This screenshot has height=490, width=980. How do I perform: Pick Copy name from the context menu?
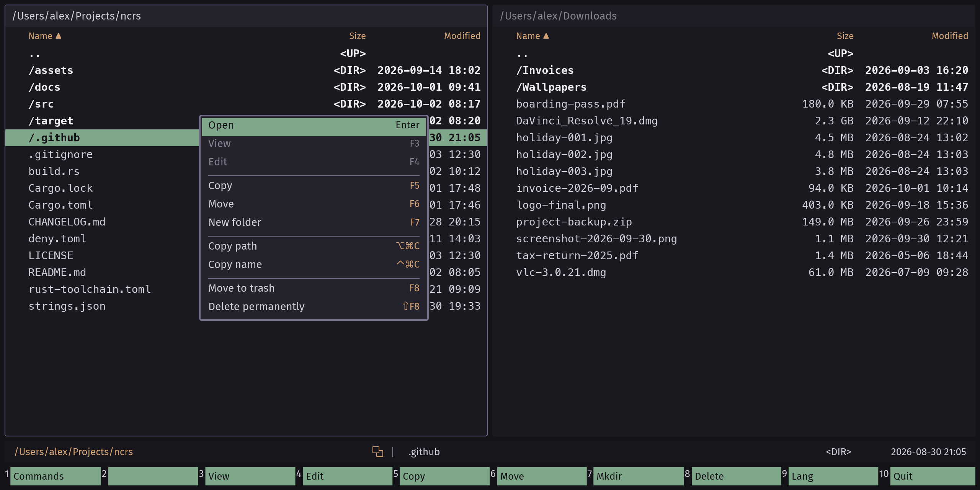[314, 265]
